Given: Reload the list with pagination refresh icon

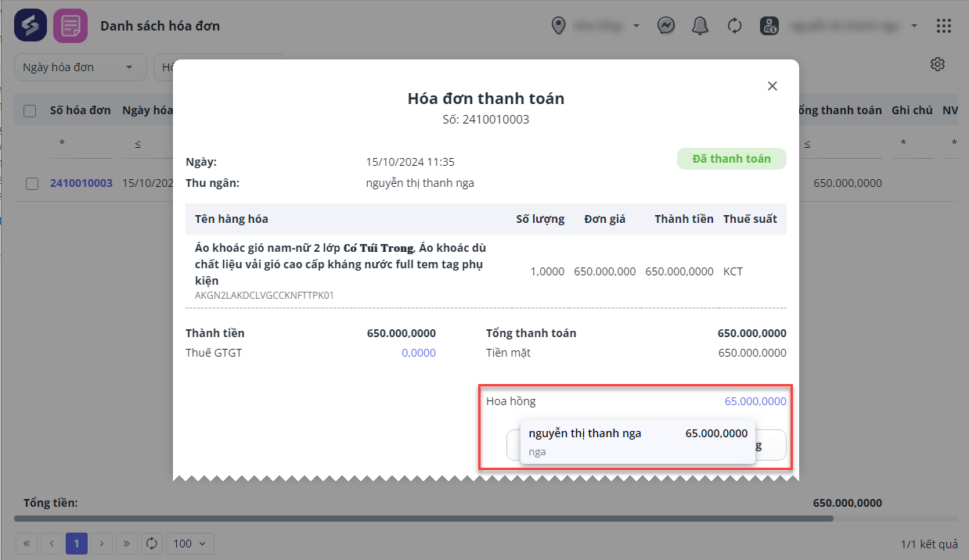Looking at the screenshot, I should point(152,544).
